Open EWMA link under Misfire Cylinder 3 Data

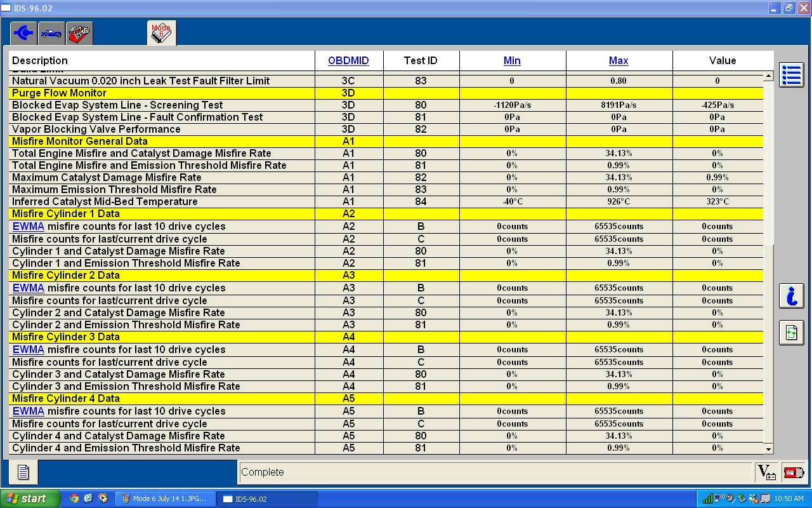tap(29, 349)
